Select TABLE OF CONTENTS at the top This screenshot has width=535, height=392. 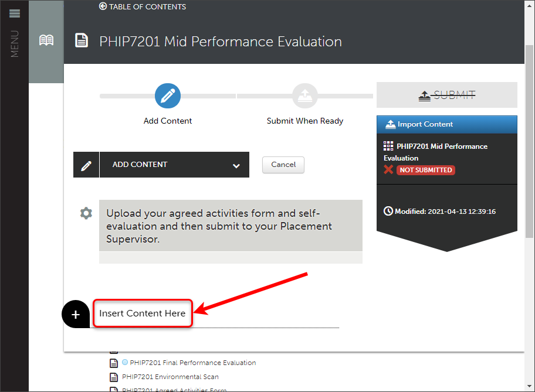(147, 7)
